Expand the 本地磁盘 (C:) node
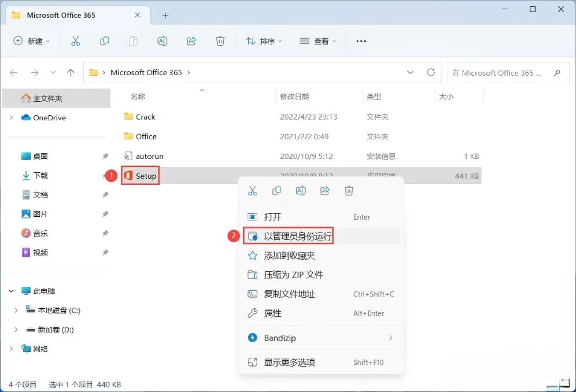This screenshot has height=392, width=576. click(16, 310)
